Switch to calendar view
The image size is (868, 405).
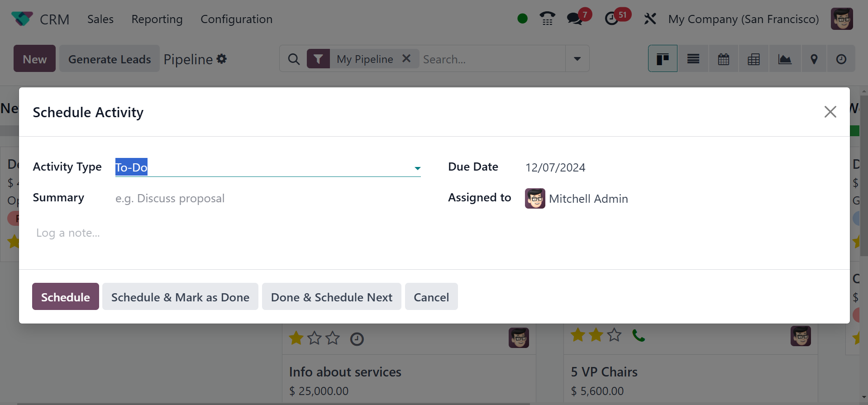pyautogui.click(x=723, y=59)
